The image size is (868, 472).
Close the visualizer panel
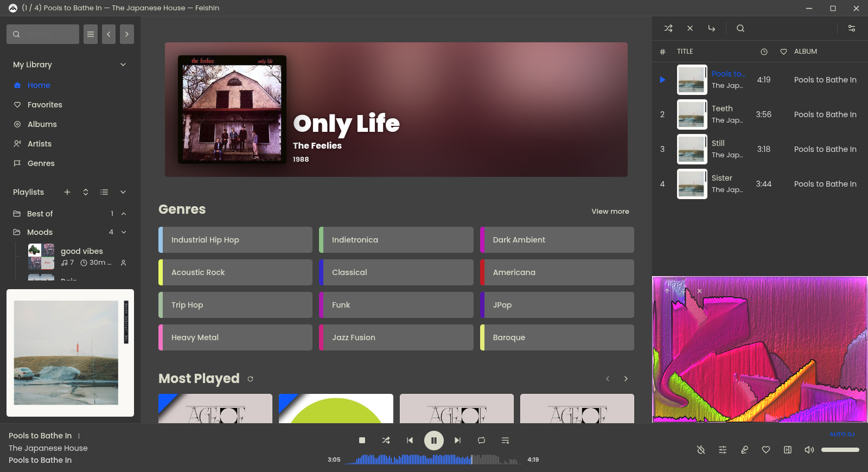700,291
